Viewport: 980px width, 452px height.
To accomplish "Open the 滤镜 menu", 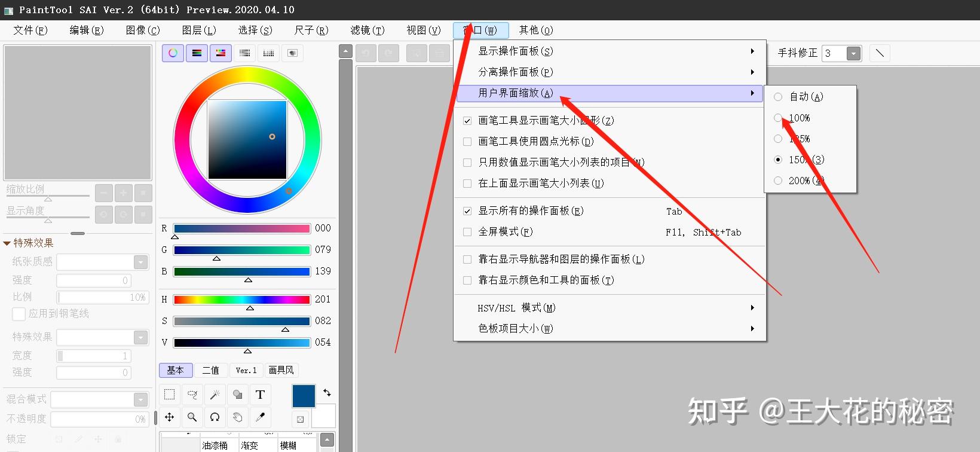I will tap(367, 30).
